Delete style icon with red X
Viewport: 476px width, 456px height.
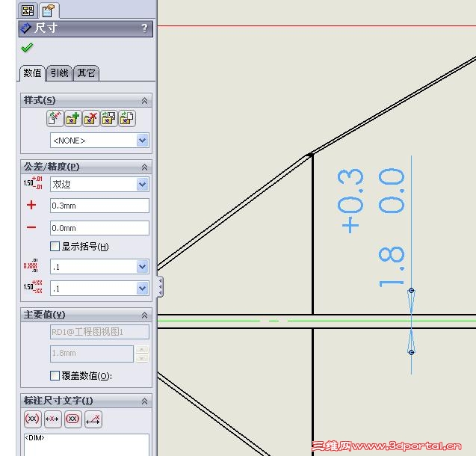(90, 118)
